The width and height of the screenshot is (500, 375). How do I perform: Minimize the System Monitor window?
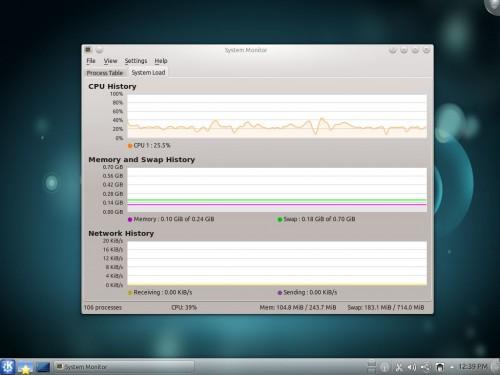click(404, 50)
